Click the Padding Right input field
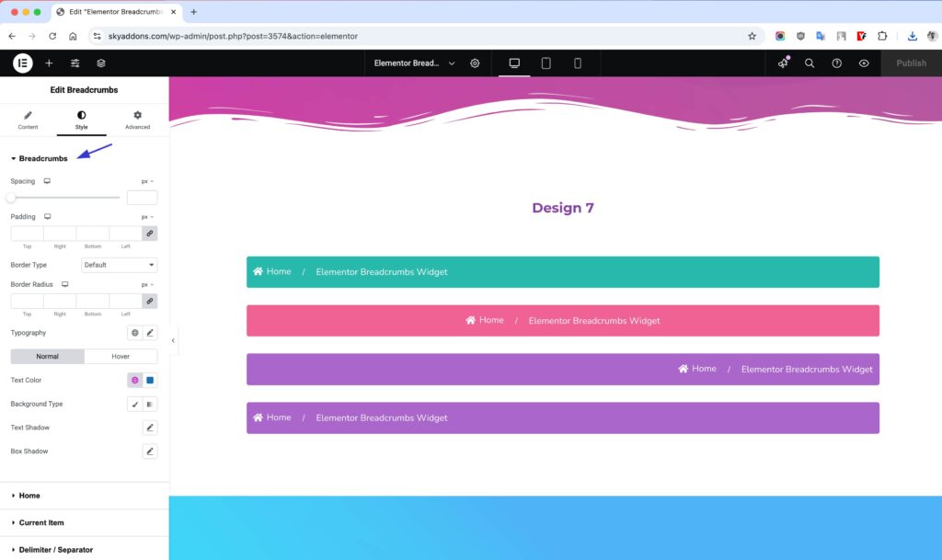This screenshot has width=942, height=560. 60,234
